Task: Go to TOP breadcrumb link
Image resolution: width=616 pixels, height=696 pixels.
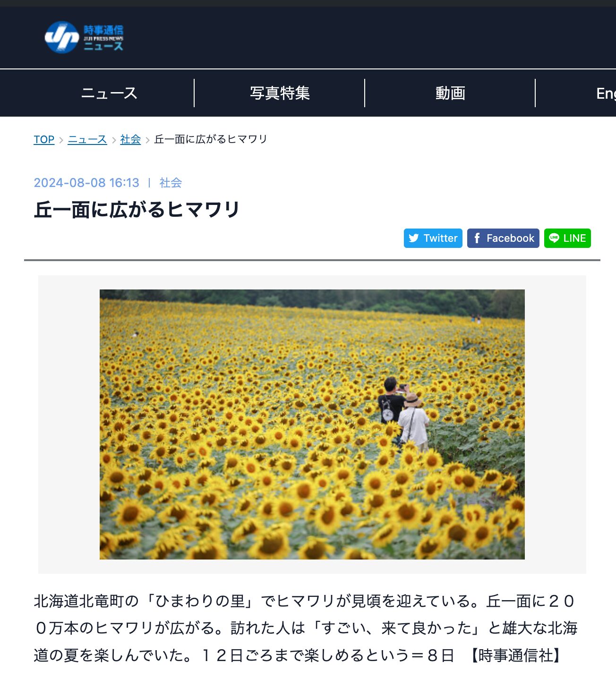Action: (x=44, y=140)
